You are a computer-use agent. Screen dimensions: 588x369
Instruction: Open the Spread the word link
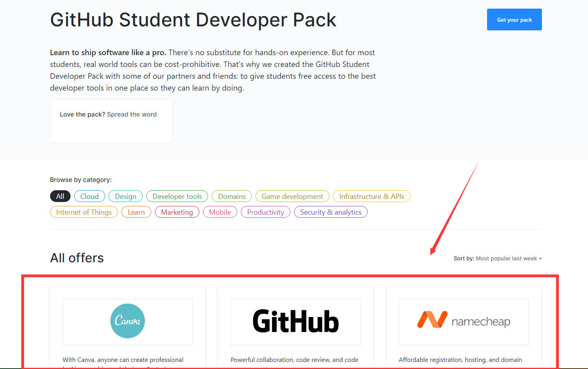coord(132,115)
